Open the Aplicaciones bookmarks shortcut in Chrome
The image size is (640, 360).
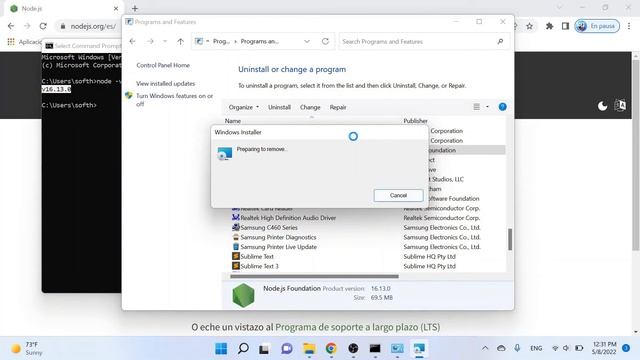[25, 42]
